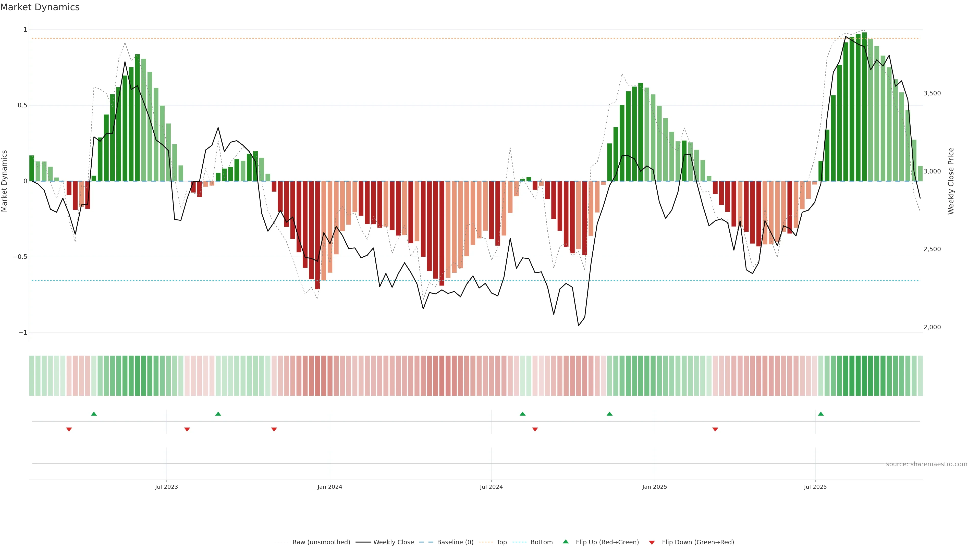
Task: Click the Flip Up green triangle legend icon
Action: pos(566,542)
